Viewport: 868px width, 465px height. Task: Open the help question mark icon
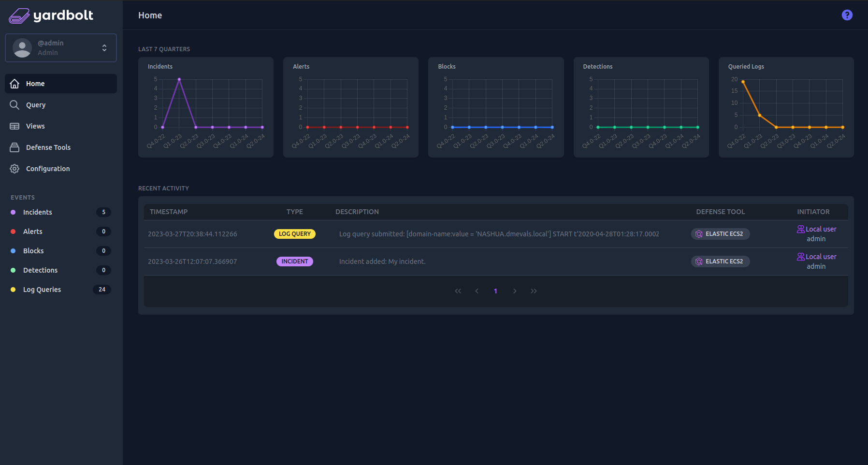pos(847,15)
